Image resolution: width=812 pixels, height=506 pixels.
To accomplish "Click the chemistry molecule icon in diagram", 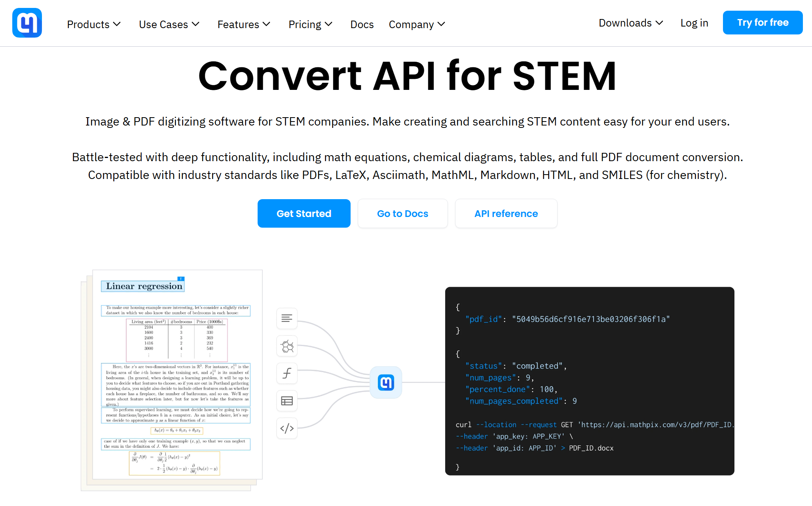I will (x=287, y=346).
